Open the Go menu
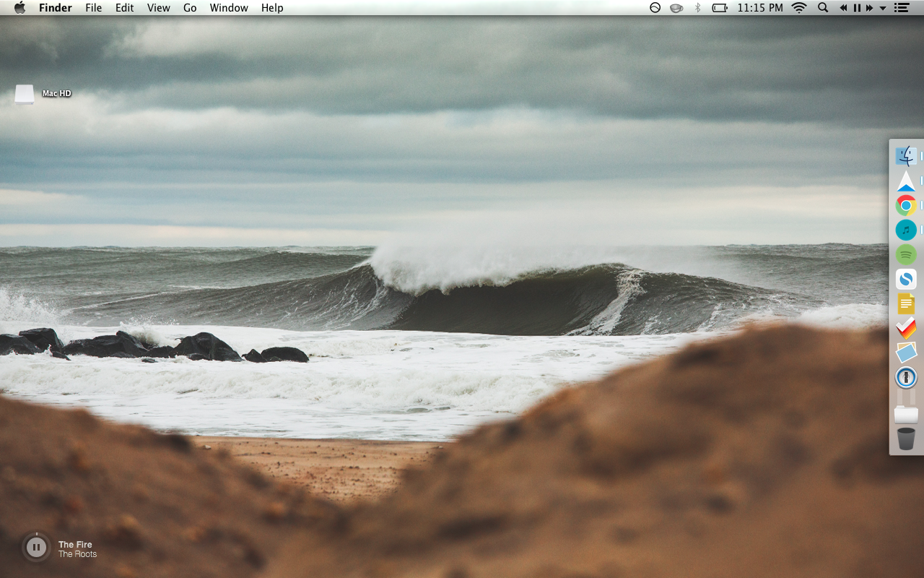This screenshot has width=924, height=578. pos(190,8)
